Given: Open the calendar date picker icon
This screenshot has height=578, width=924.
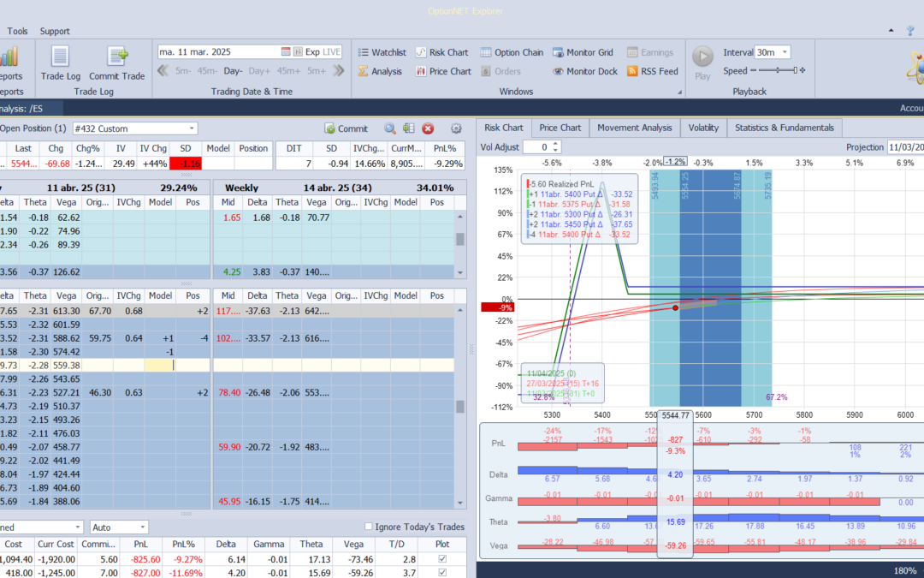Looking at the screenshot, I should click(x=286, y=52).
